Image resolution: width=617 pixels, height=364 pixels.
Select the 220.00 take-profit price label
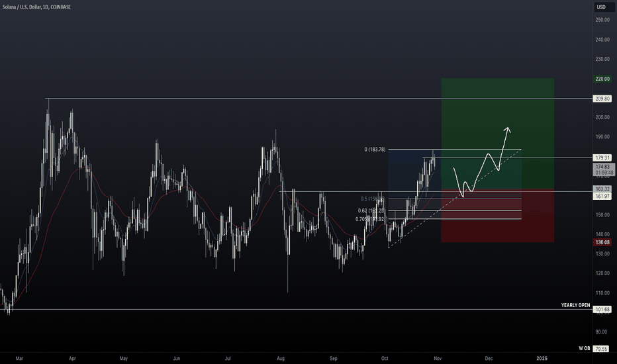602,79
